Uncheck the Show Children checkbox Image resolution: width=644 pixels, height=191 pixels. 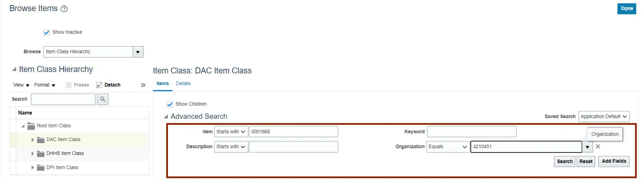coord(170,104)
